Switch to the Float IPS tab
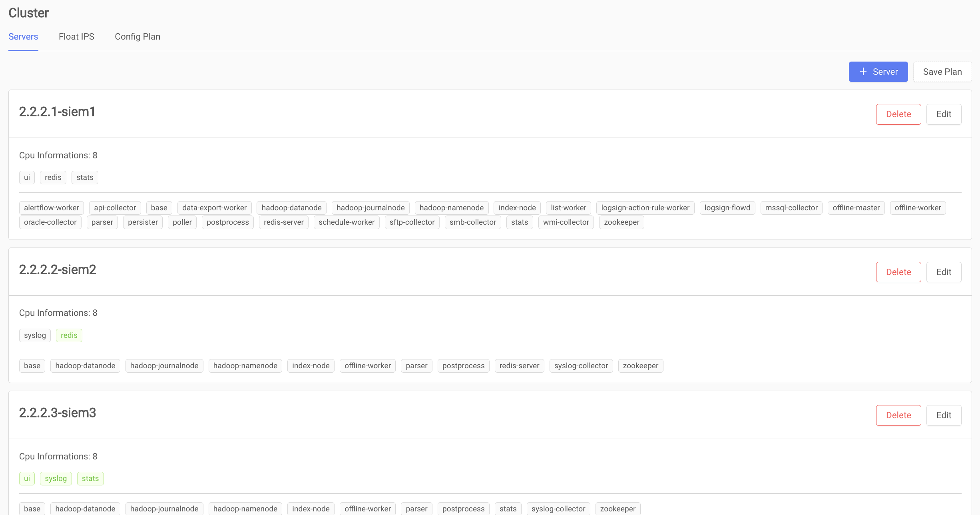Screen dimensions: 980x515 click(76, 36)
